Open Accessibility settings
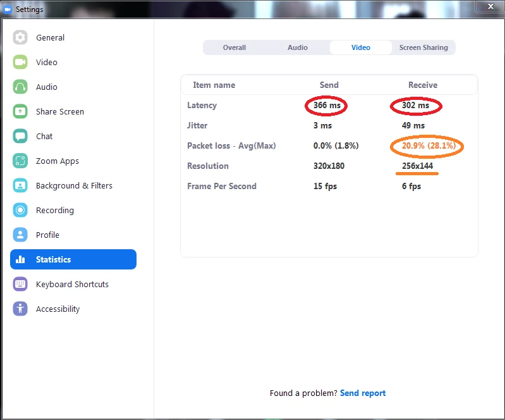The width and height of the screenshot is (505, 420). pyautogui.click(x=58, y=309)
